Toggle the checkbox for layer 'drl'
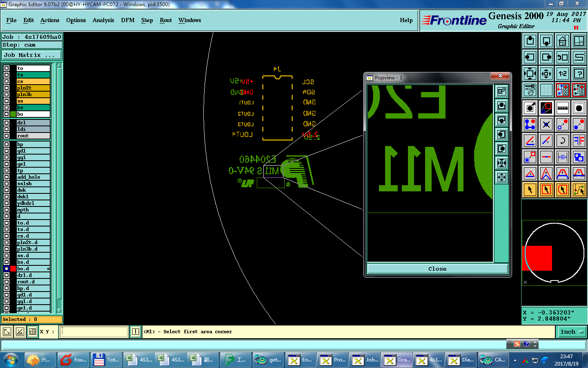 tap(7, 123)
